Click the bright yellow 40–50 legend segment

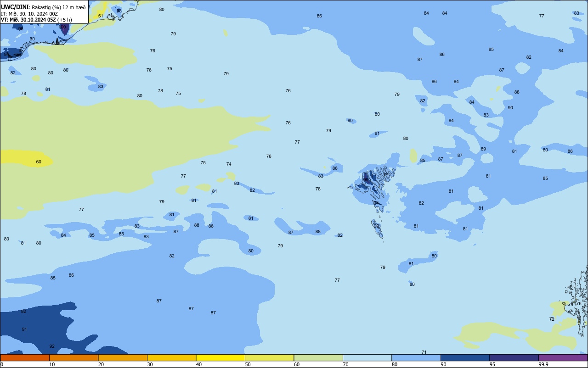click(220, 357)
